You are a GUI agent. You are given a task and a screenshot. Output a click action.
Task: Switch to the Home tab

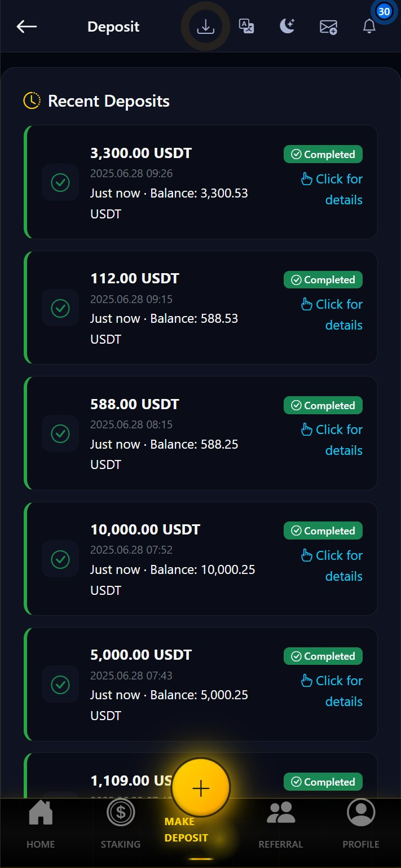click(41, 825)
